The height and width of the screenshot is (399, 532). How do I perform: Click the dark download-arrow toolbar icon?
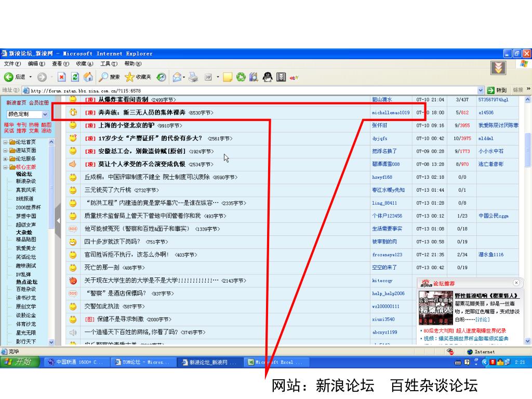[281, 77]
